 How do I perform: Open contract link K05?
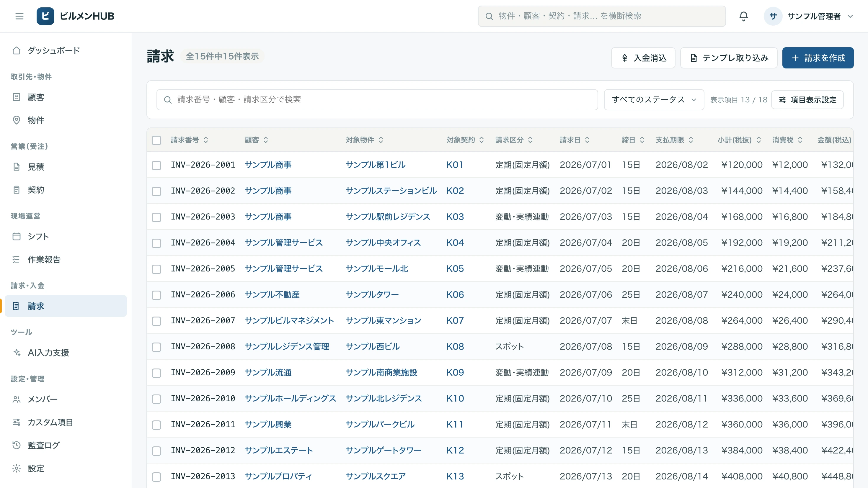pyautogui.click(x=455, y=269)
